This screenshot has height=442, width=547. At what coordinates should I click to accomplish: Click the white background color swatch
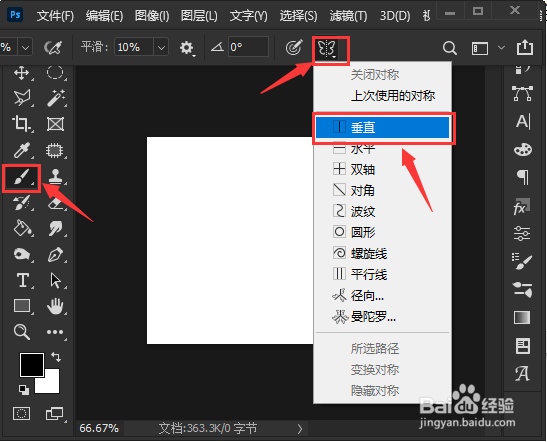pyautogui.click(x=50, y=384)
